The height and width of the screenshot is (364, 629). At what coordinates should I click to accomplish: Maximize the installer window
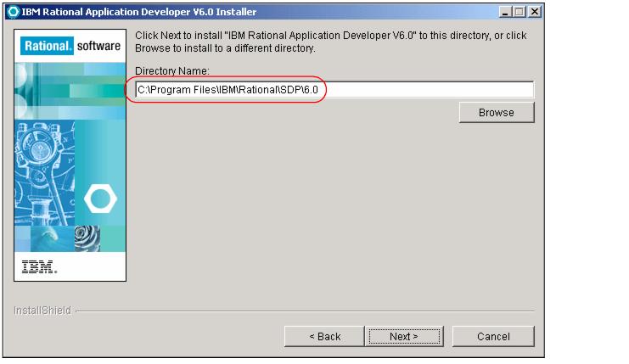[519, 12]
